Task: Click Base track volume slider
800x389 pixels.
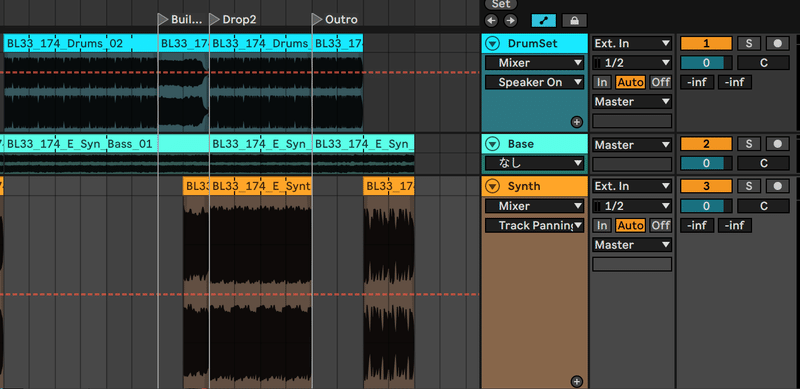Action: (706, 163)
